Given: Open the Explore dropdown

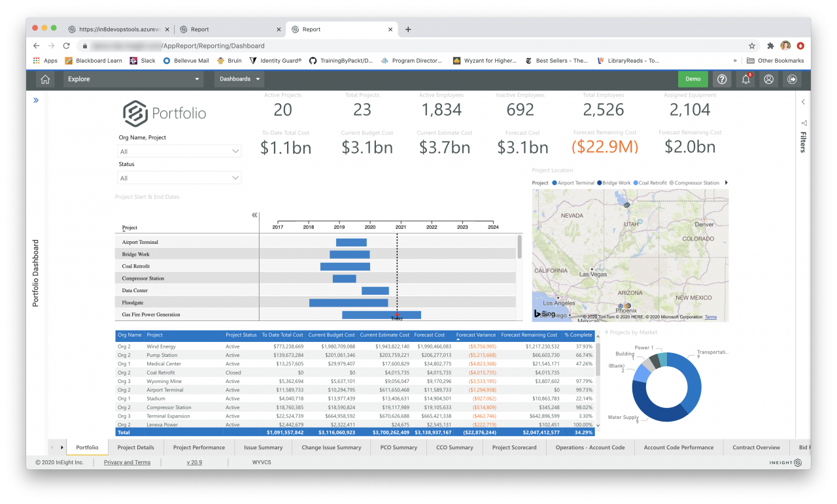Looking at the screenshot, I should pyautogui.click(x=134, y=79).
